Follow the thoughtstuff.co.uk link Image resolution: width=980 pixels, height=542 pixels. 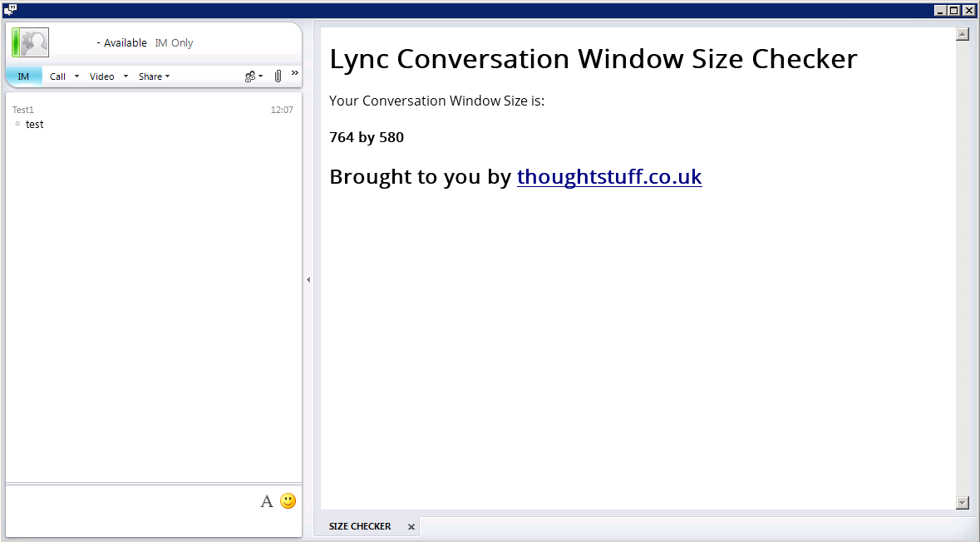pyautogui.click(x=609, y=177)
